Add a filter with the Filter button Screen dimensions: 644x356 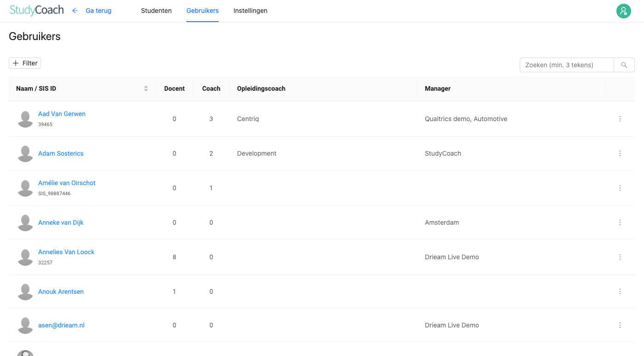click(25, 63)
